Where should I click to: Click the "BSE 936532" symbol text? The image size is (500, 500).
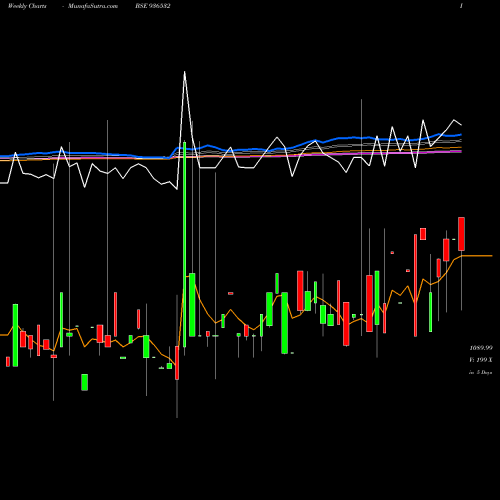[153, 6]
